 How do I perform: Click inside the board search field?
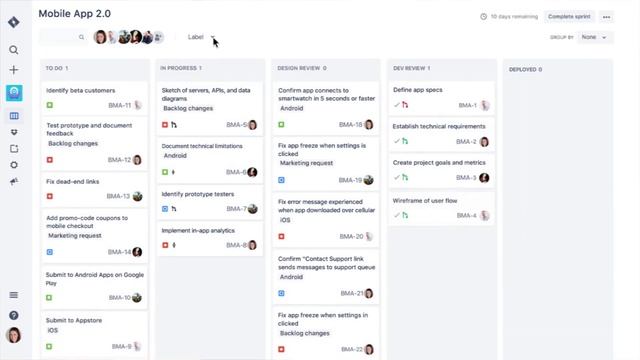pos(63,37)
